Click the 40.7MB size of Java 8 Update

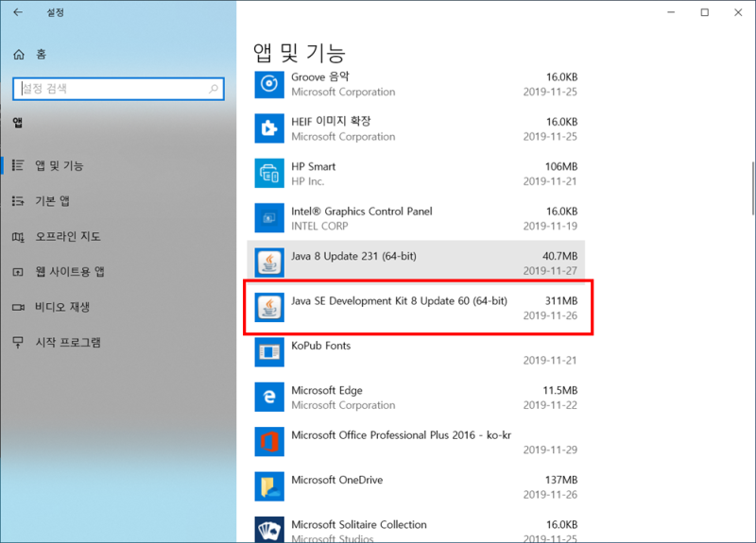coord(559,256)
